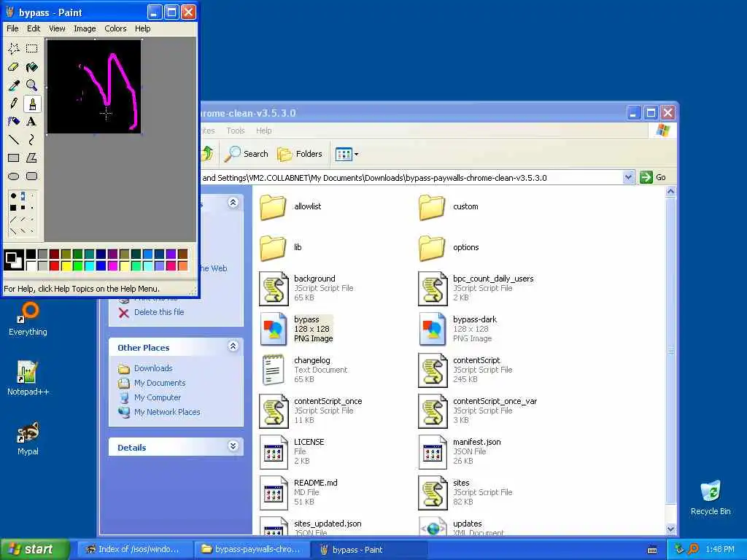The width and height of the screenshot is (747, 560).
Task: Open Search in the Explorer toolbar
Action: 247,153
